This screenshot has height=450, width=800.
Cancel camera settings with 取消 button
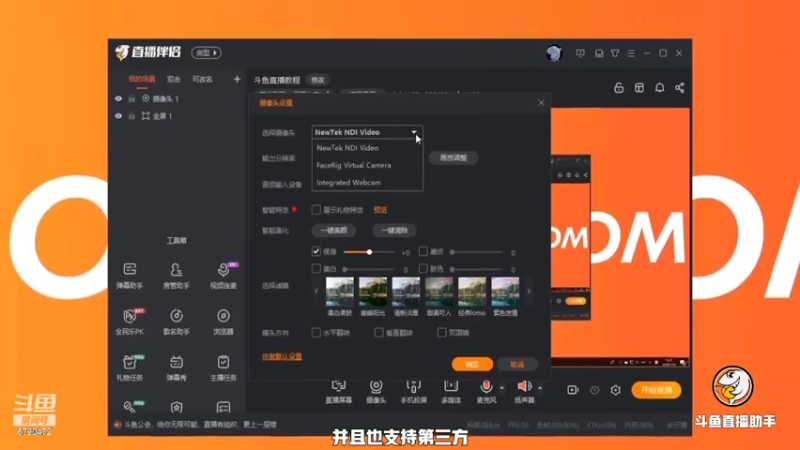click(x=517, y=364)
